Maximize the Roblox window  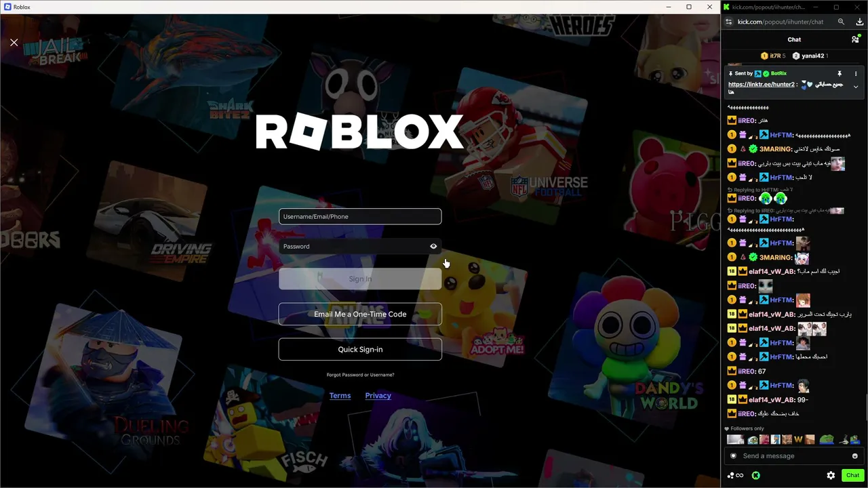[689, 7]
